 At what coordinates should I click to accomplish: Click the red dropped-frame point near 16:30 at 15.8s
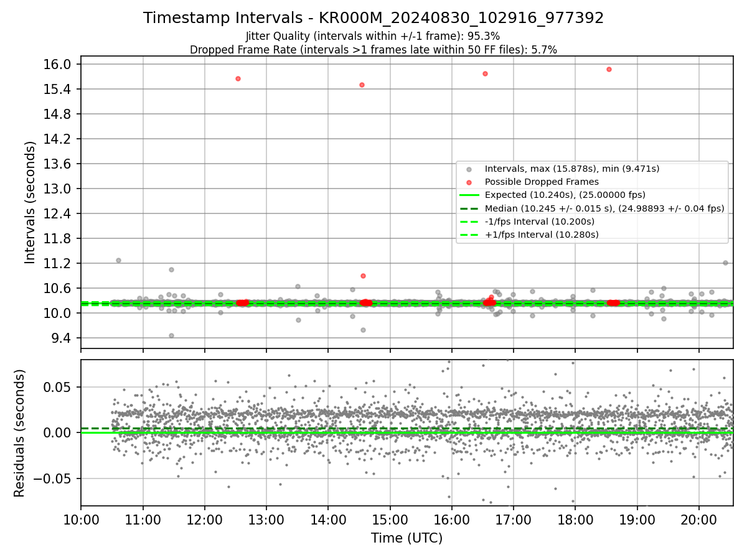[485, 73]
